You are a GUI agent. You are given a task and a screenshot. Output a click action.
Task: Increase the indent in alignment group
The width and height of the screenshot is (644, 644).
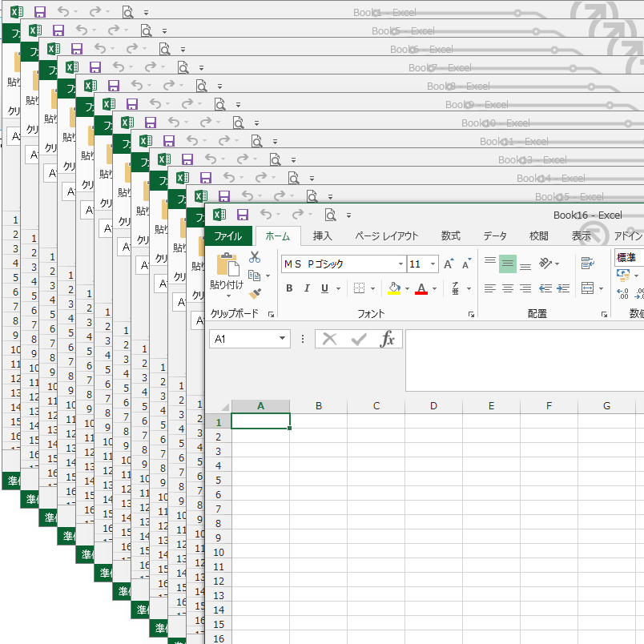(x=563, y=288)
